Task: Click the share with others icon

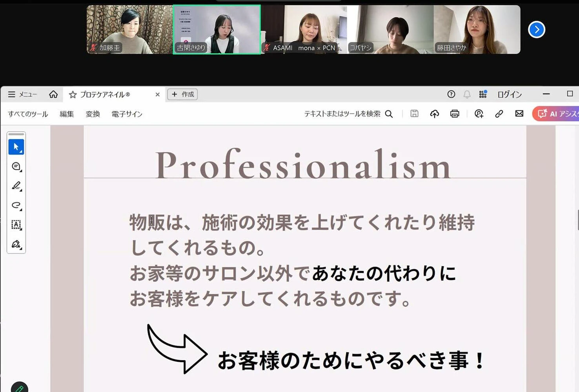Action: 479,114
